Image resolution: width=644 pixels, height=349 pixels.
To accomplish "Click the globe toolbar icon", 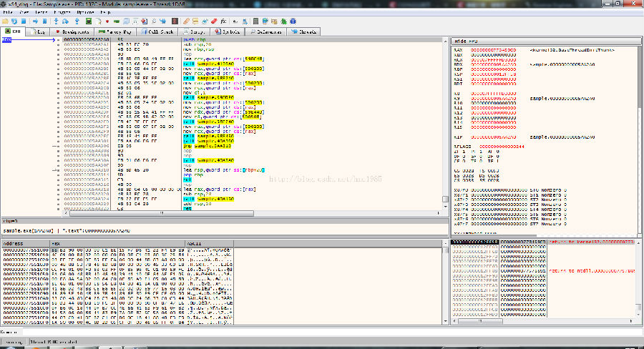I will [x=265, y=21].
